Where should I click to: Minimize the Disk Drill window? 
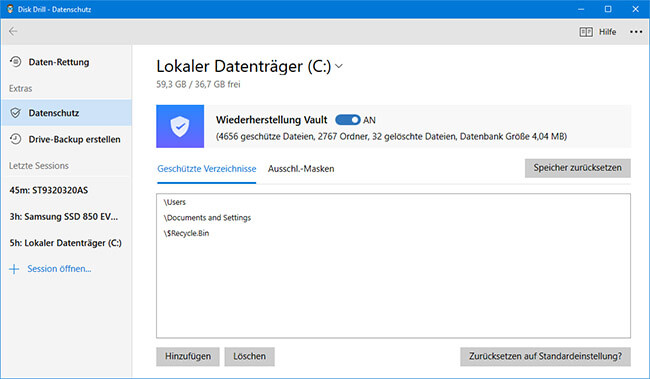pos(581,9)
